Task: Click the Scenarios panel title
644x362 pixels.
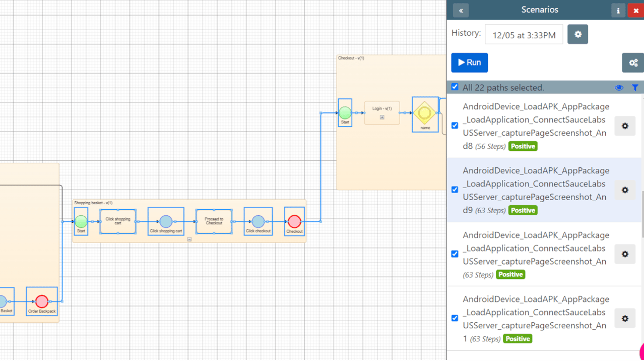Action: click(x=540, y=10)
